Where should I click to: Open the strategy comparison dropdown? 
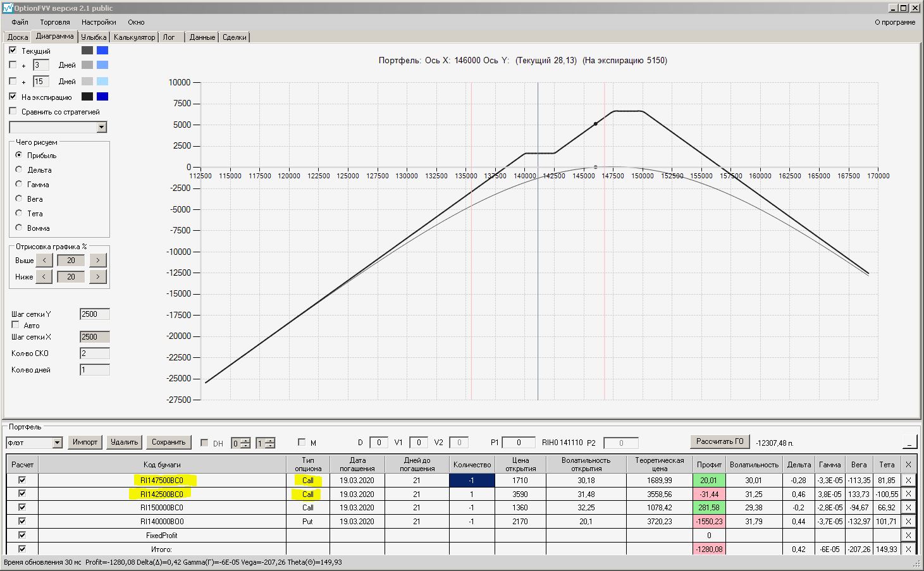pyautogui.click(x=101, y=127)
